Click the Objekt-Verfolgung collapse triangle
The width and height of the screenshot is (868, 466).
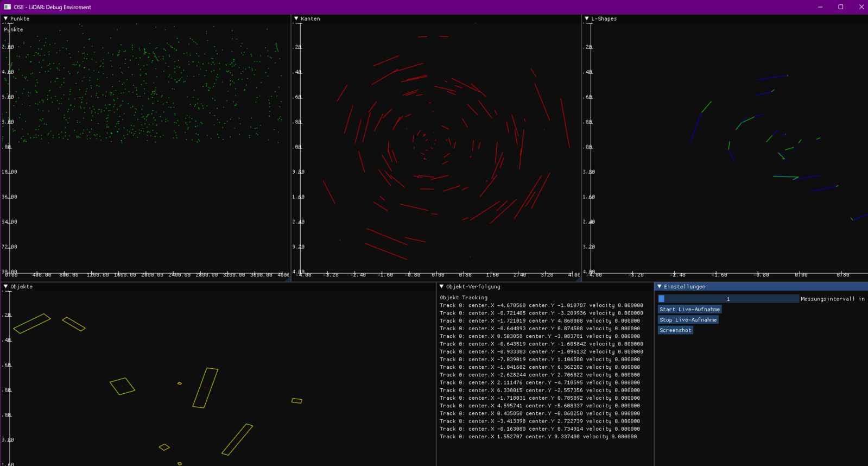tap(442, 286)
